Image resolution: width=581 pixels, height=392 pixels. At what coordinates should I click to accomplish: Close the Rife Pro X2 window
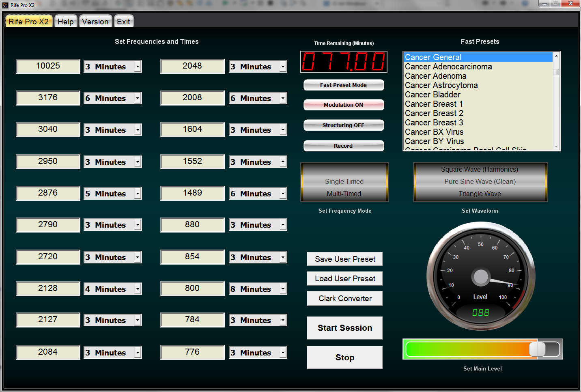[570, 4]
